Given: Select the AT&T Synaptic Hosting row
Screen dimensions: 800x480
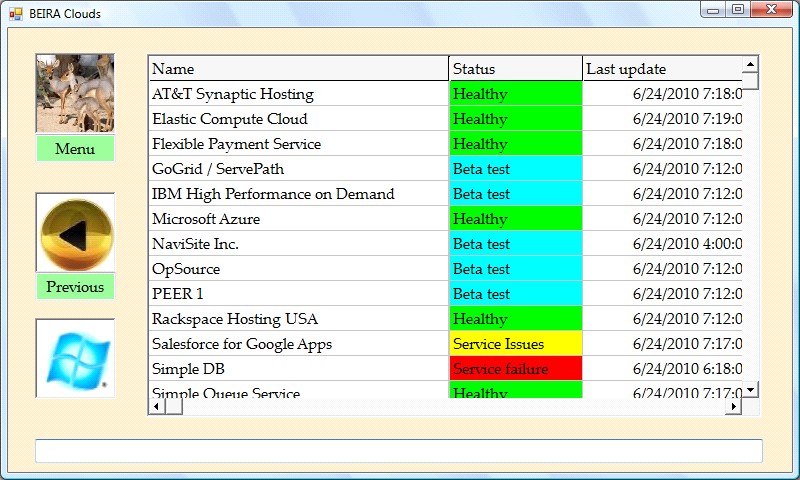Looking at the screenshot, I should point(298,94).
